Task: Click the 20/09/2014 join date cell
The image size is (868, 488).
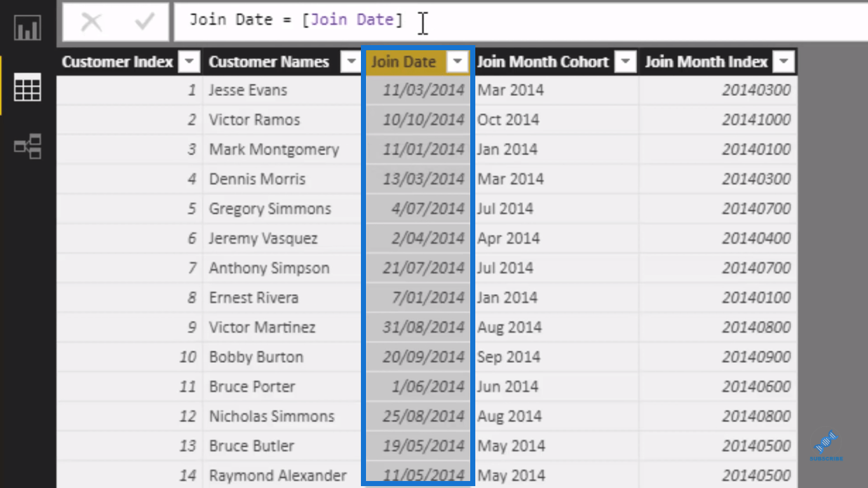Action: click(x=417, y=357)
